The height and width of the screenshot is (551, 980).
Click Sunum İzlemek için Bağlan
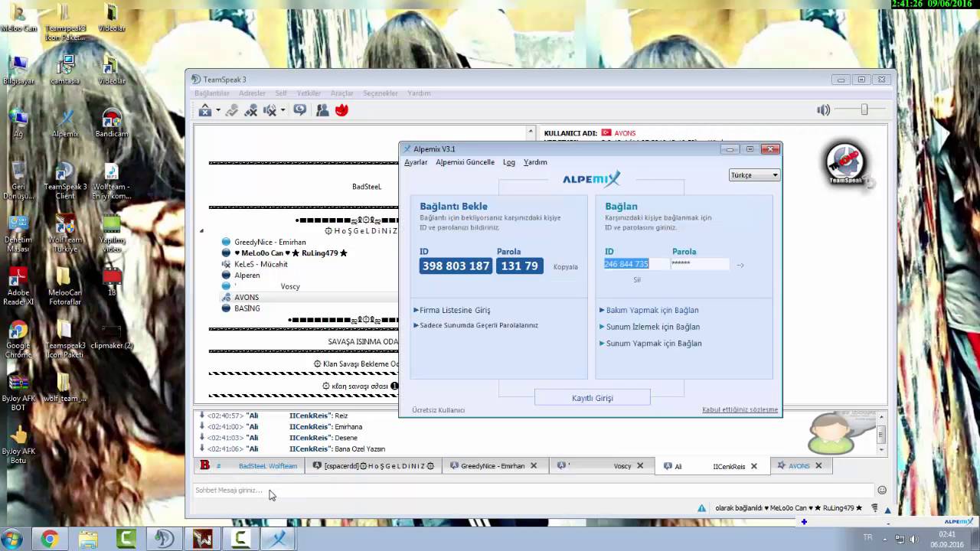click(649, 327)
